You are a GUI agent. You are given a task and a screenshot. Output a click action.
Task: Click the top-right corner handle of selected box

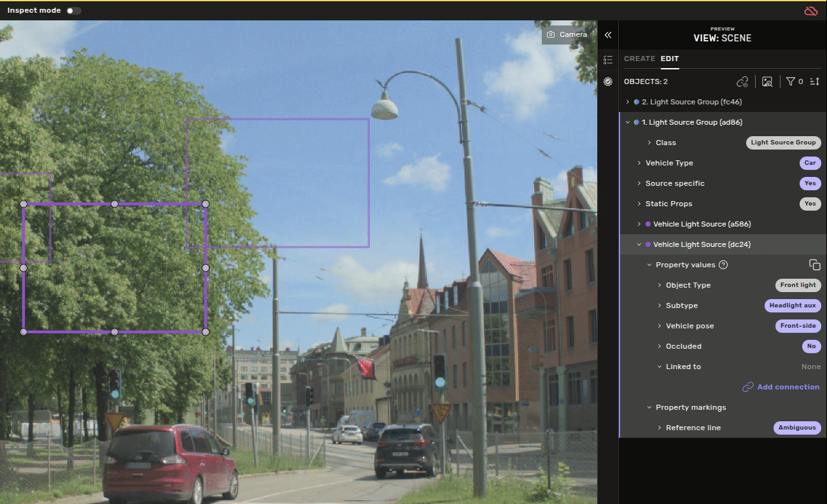206,204
